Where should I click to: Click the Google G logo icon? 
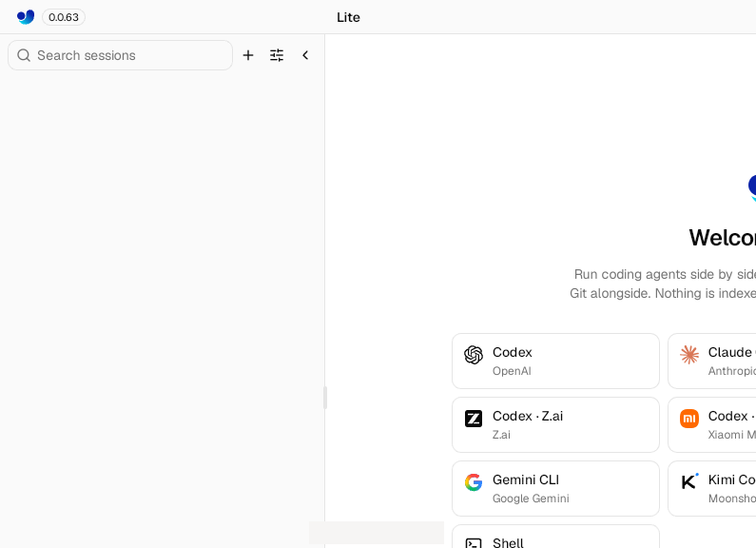[474, 482]
